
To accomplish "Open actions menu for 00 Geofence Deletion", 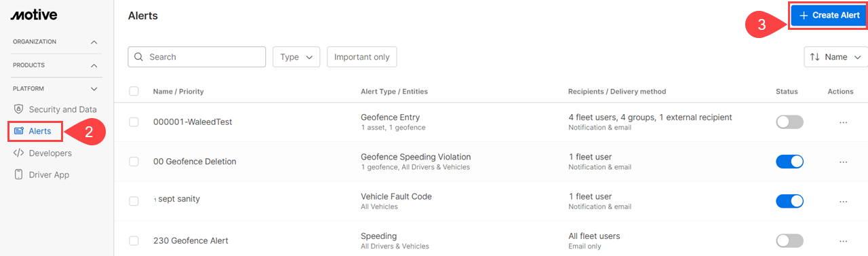I will (x=844, y=162).
